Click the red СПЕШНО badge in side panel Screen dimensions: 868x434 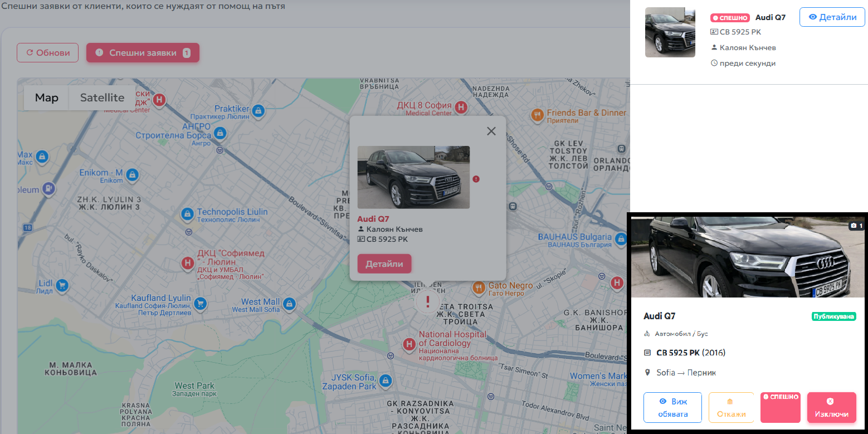pos(730,18)
